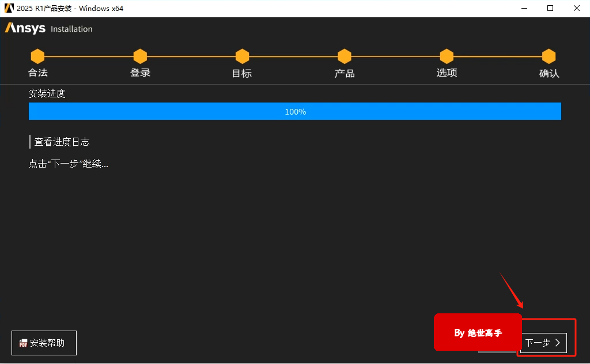Go to the 确认 step label
This screenshot has height=364, width=590.
click(x=549, y=73)
